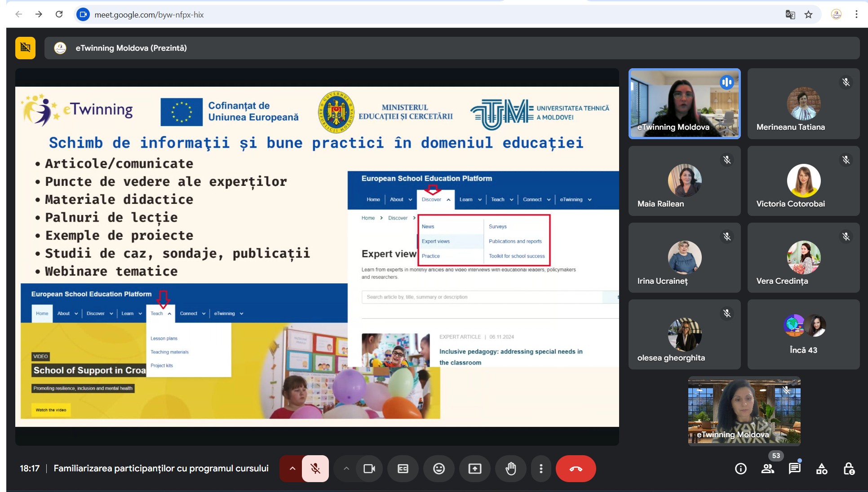This screenshot has width=868, height=492.
Task: Click the present now screen-share icon
Action: (474, 469)
